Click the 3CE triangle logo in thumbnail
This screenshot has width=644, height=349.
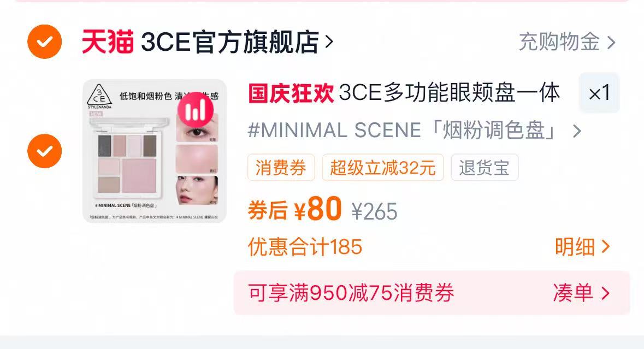[x=99, y=95]
